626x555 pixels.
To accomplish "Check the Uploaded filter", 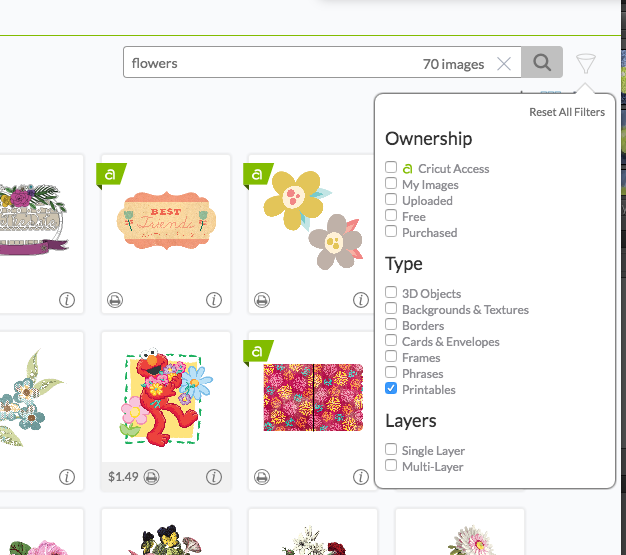I will click(x=391, y=199).
